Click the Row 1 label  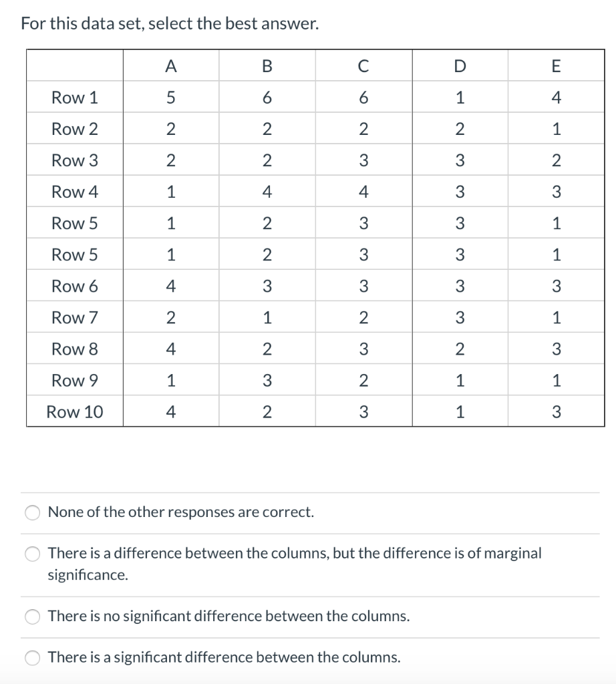73,97
